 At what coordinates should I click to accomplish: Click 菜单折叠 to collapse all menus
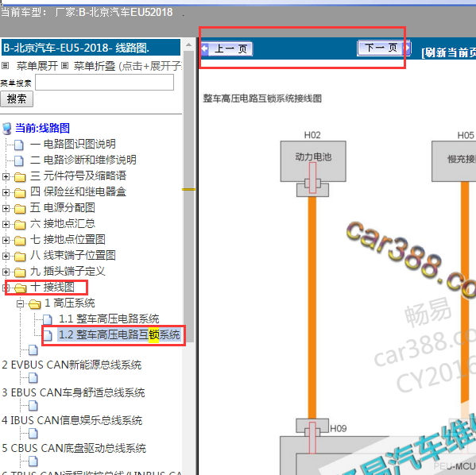95,66
